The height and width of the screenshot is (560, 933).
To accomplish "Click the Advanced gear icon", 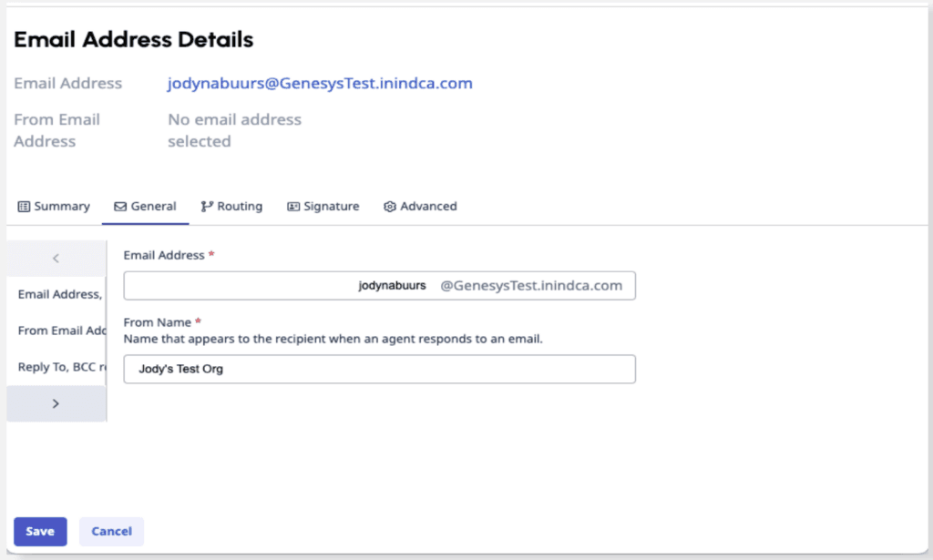I will (x=390, y=206).
